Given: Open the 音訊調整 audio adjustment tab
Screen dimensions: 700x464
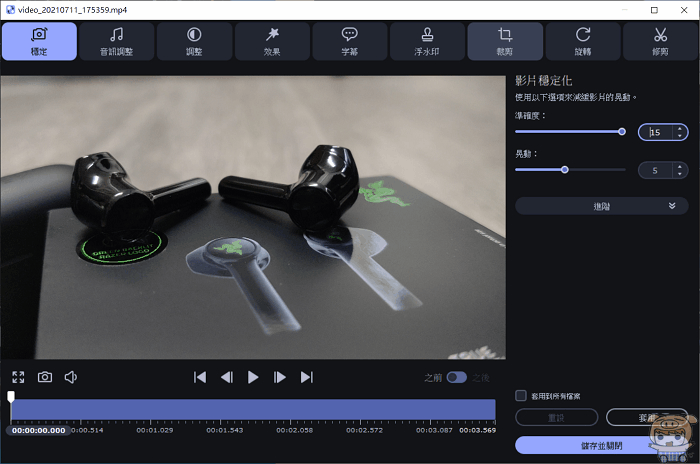Looking at the screenshot, I should [x=117, y=41].
